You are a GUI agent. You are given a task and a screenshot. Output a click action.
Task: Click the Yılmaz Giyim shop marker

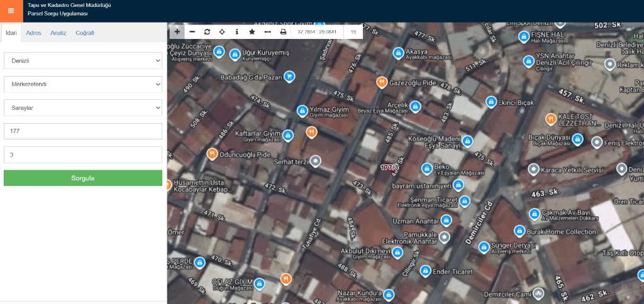[x=303, y=111]
